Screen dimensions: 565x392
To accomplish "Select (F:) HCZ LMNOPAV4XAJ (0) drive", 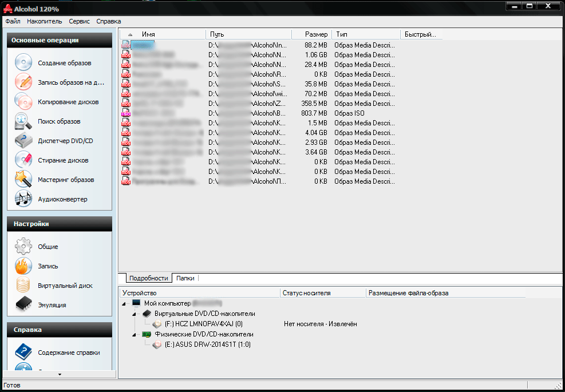I will click(x=203, y=324).
